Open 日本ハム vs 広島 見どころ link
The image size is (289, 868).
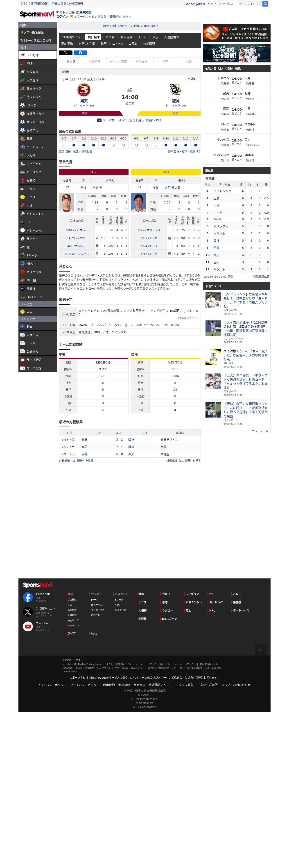(237, 83)
